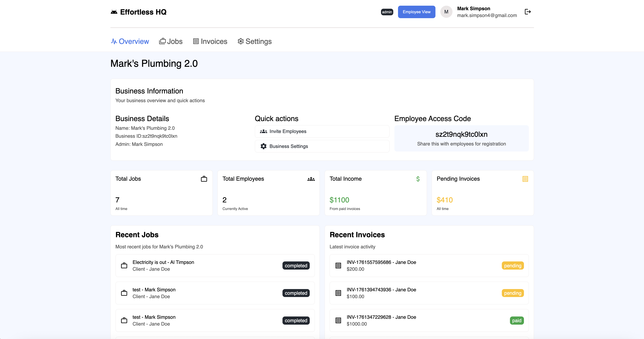Click the logout icon next to Mark Simpson

(528, 12)
